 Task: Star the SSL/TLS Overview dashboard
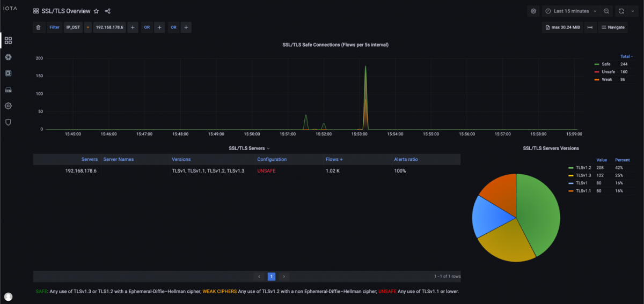tap(96, 11)
